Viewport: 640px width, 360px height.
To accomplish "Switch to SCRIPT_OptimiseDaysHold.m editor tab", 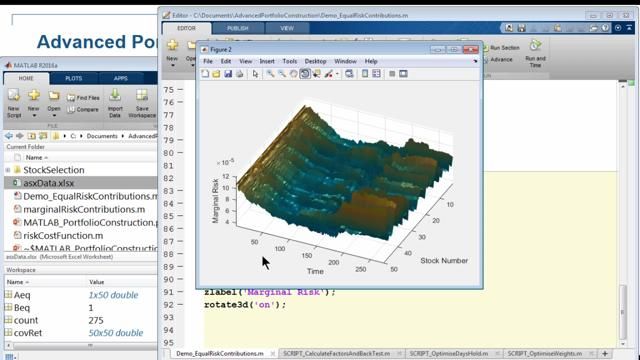I will (449, 353).
